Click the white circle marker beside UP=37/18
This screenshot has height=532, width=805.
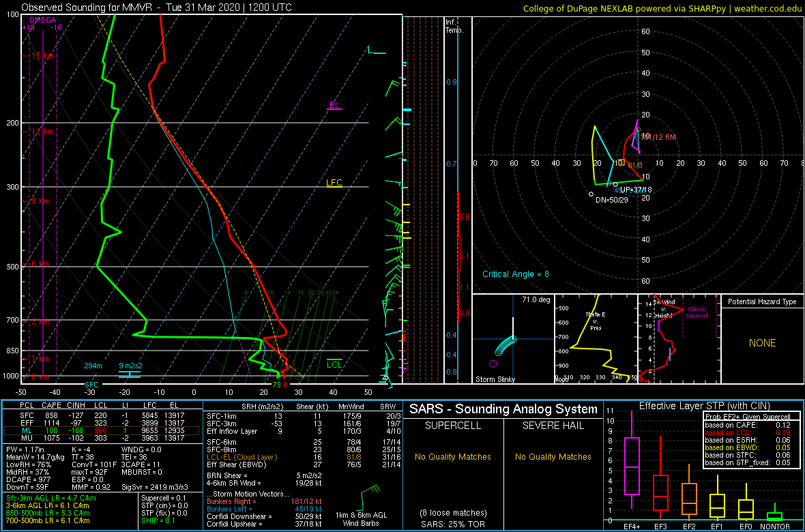coord(615,184)
